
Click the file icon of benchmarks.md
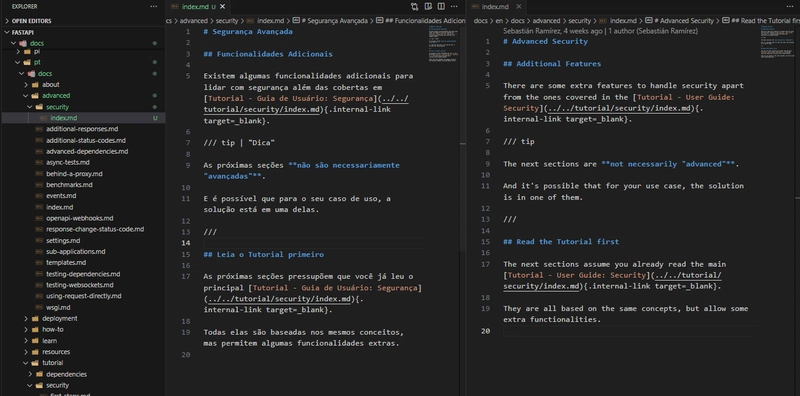tap(39, 185)
